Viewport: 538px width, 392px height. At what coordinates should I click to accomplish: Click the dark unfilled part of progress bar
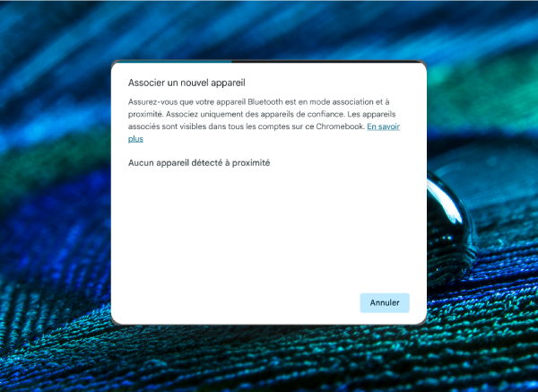(327, 61)
